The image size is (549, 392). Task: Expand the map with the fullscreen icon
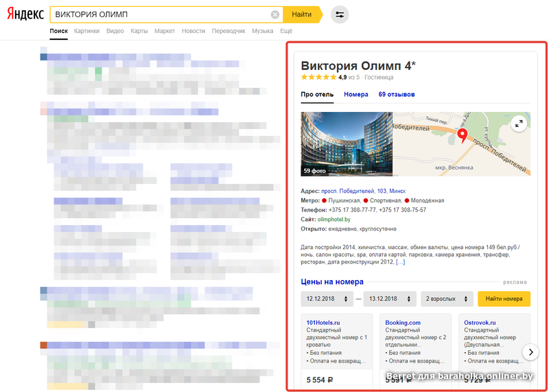coord(519,124)
